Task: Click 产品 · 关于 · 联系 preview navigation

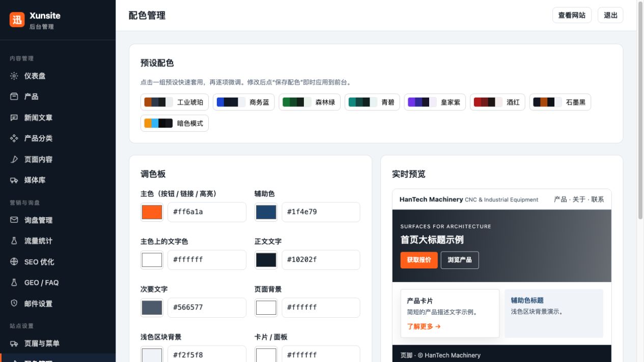Action: coord(579,199)
